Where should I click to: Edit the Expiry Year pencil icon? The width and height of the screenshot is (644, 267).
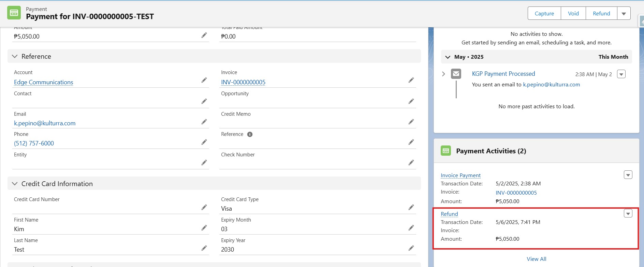(411, 248)
